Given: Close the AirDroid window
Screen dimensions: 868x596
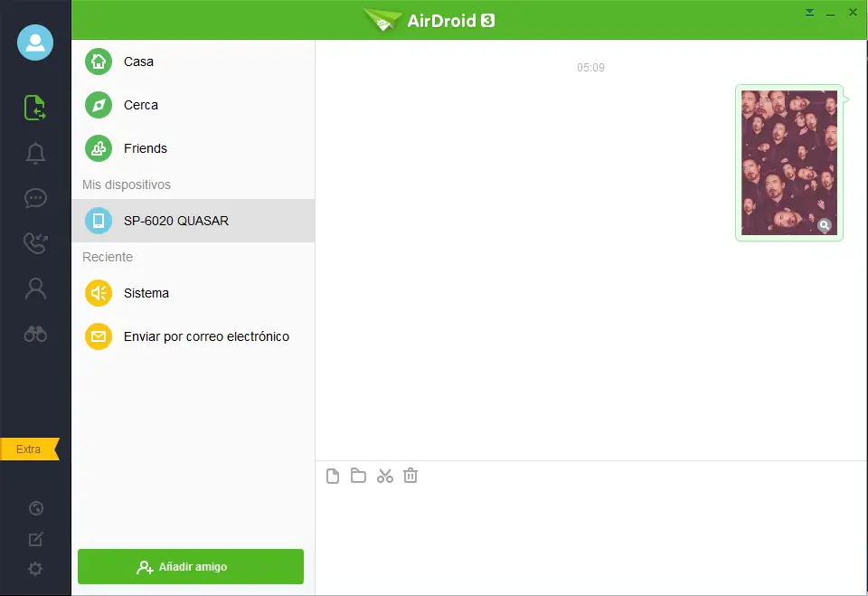Looking at the screenshot, I should pyautogui.click(x=853, y=12).
